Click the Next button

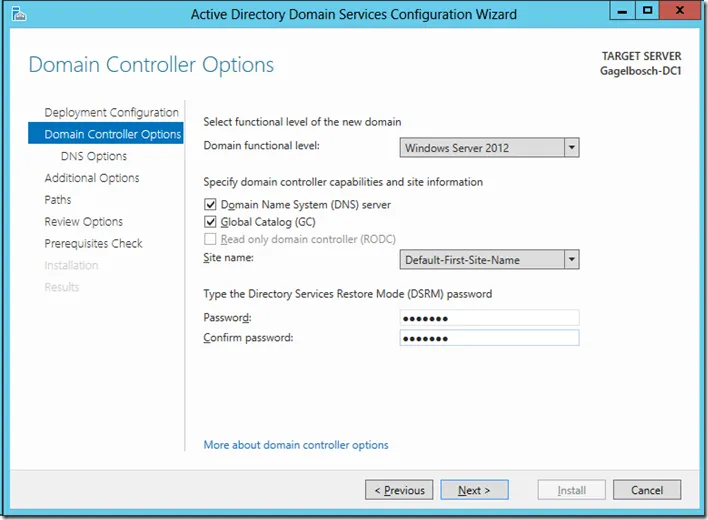(474, 490)
